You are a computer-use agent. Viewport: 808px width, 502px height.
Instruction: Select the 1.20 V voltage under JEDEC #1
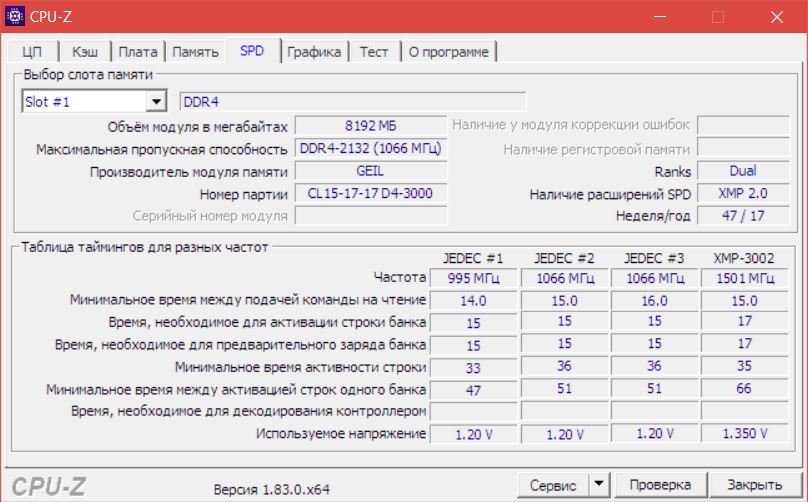click(474, 435)
